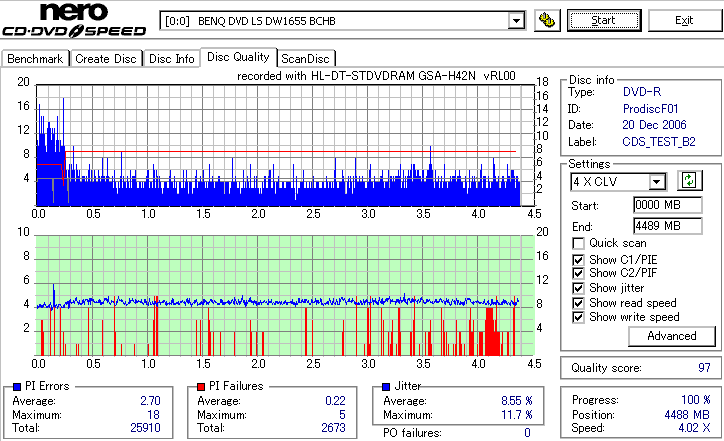
Task: Click the blue Jitter legend square
Action: click(x=386, y=387)
